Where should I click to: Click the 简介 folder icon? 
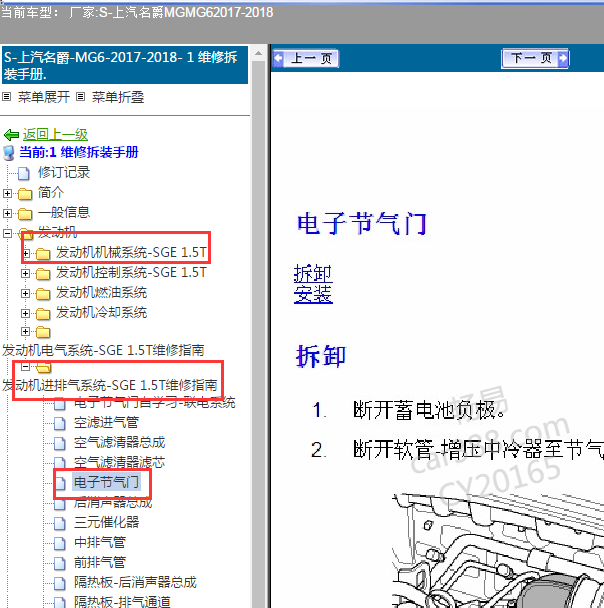pos(25,193)
